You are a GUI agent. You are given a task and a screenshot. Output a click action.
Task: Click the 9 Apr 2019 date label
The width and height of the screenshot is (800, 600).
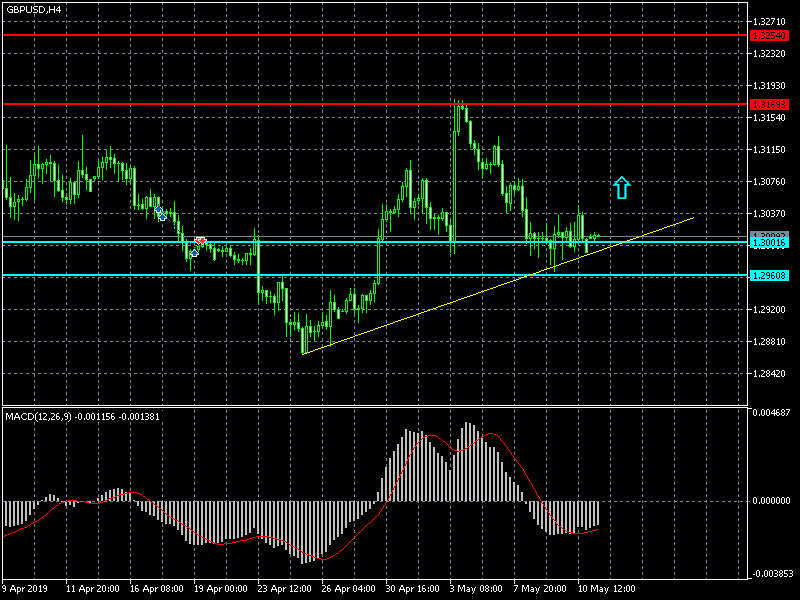[28, 588]
